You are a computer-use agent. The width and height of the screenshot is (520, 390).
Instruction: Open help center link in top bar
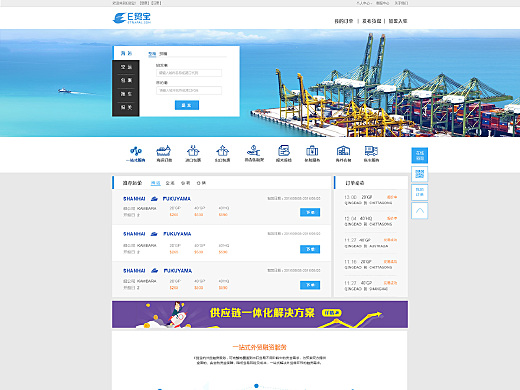pos(382,3)
